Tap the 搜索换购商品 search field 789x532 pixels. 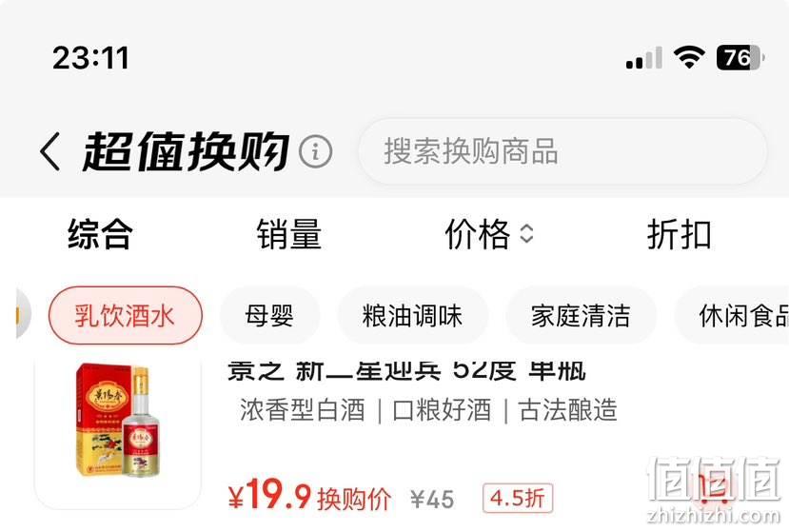click(562, 151)
